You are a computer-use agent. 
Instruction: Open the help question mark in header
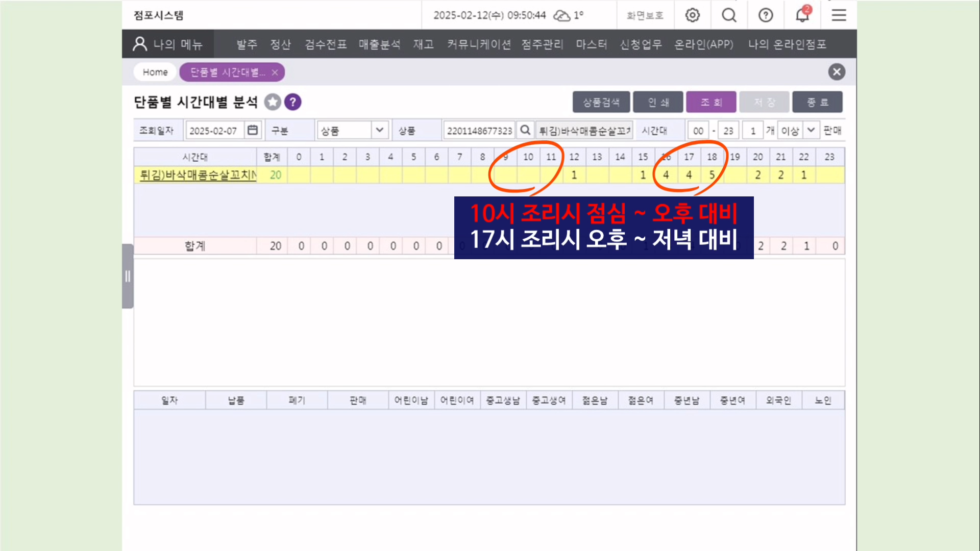(x=766, y=15)
